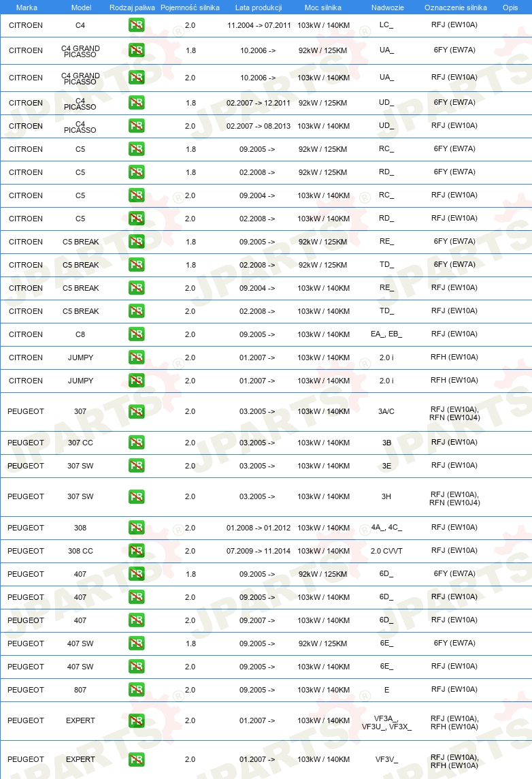The width and height of the screenshot is (532, 779).
Task: Click the 'Marka' column header
Action: (x=27, y=7)
